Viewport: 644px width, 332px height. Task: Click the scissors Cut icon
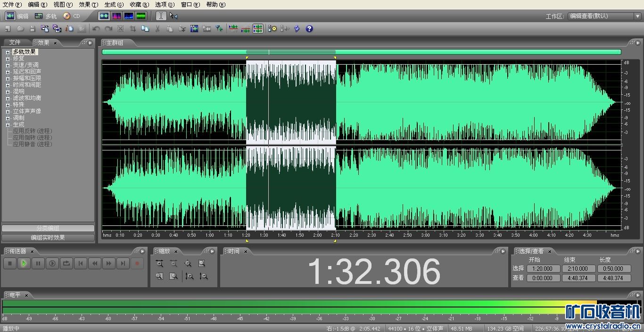pos(157,29)
